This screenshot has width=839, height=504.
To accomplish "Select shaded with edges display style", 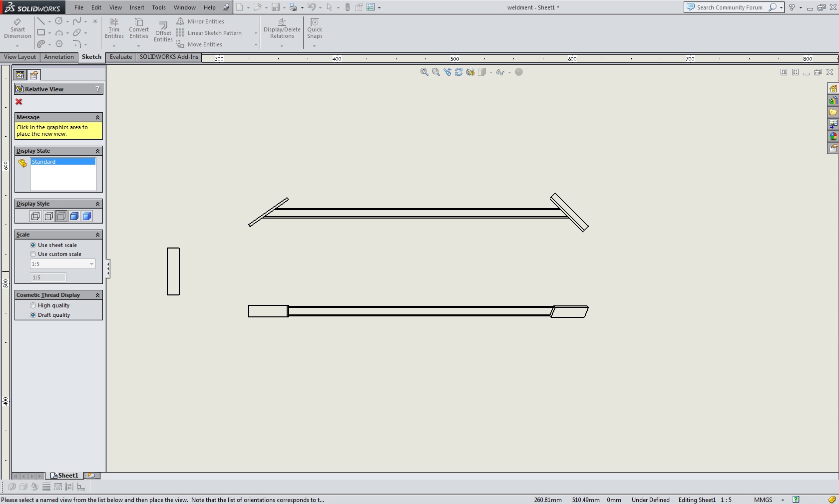I will pos(74,216).
